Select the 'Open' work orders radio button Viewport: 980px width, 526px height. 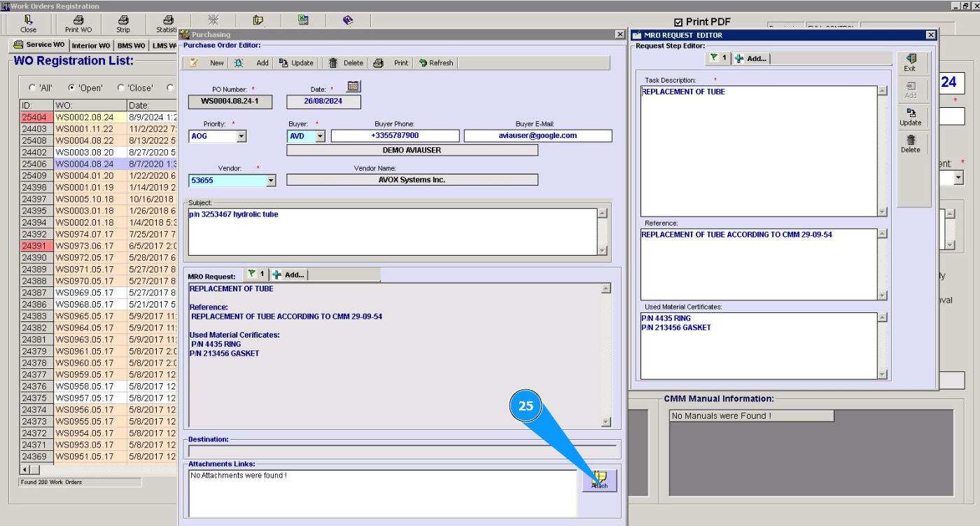[71, 88]
